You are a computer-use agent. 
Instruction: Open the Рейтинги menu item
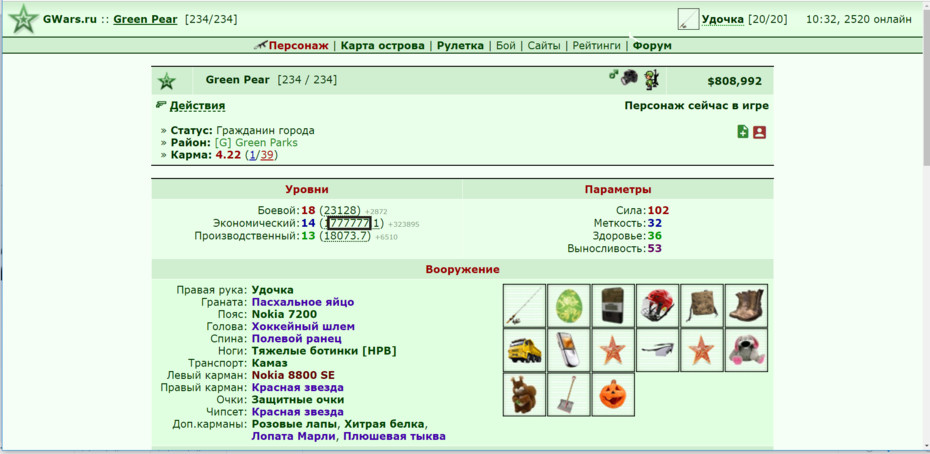click(x=597, y=46)
